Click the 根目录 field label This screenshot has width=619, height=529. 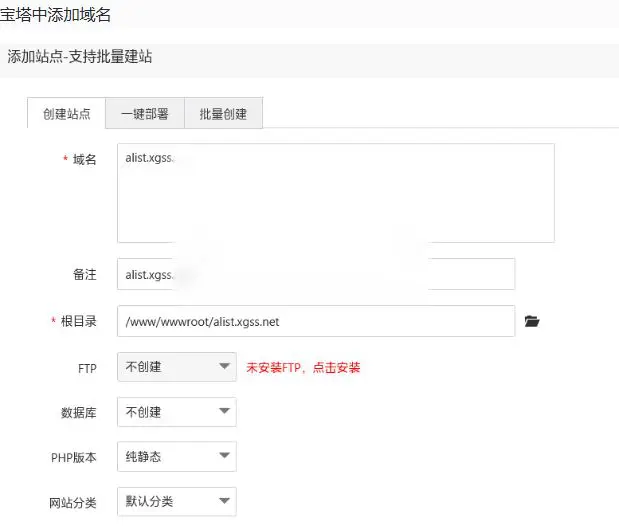tap(79, 321)
